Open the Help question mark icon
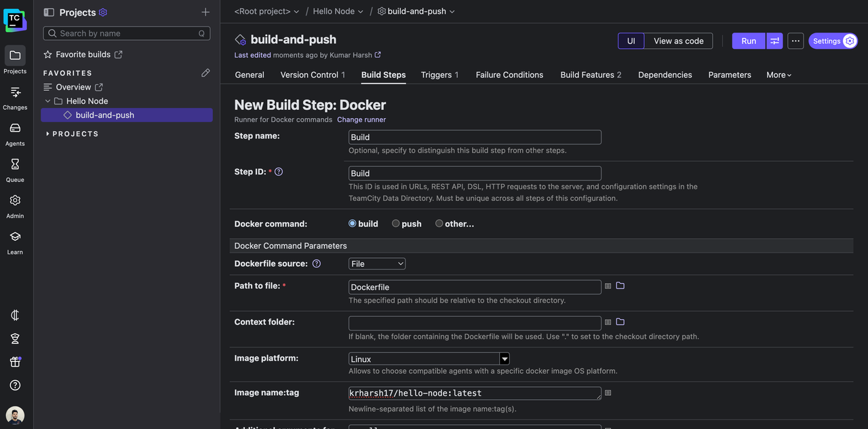868x429 pixels. point(15,385)
